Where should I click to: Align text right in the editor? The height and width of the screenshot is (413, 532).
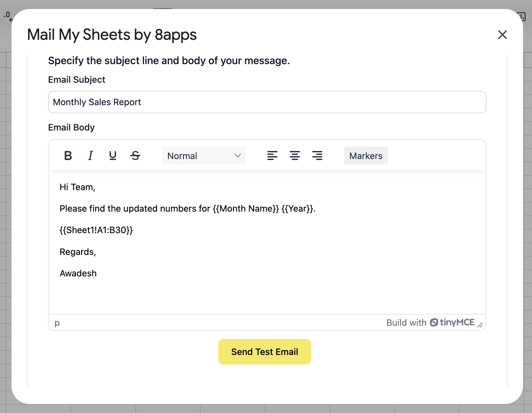tap(317, 156)
